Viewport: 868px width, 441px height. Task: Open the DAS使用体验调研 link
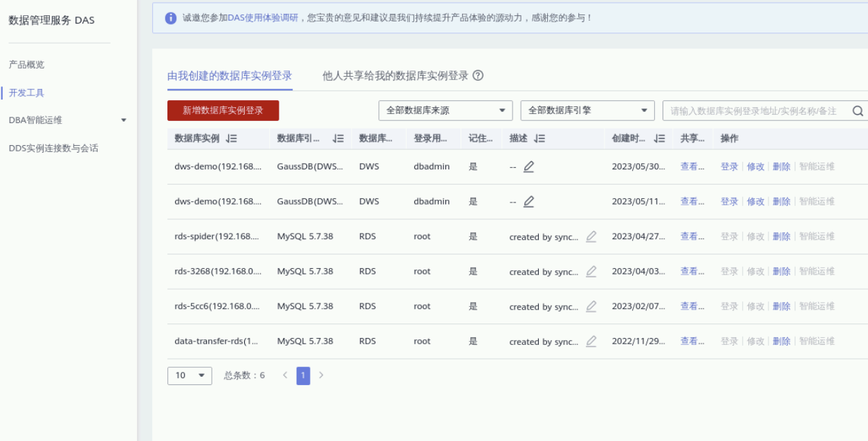point(264,18)
